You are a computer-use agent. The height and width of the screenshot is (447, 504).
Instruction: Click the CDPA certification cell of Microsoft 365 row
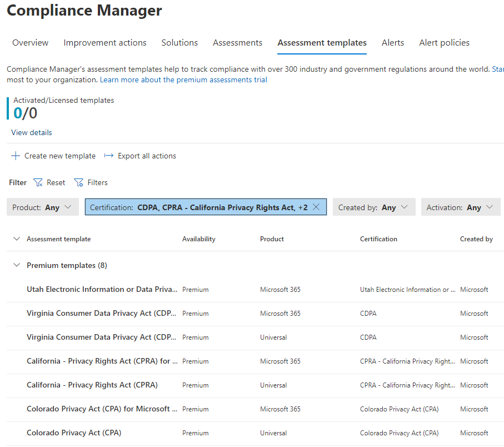[368, 313]
